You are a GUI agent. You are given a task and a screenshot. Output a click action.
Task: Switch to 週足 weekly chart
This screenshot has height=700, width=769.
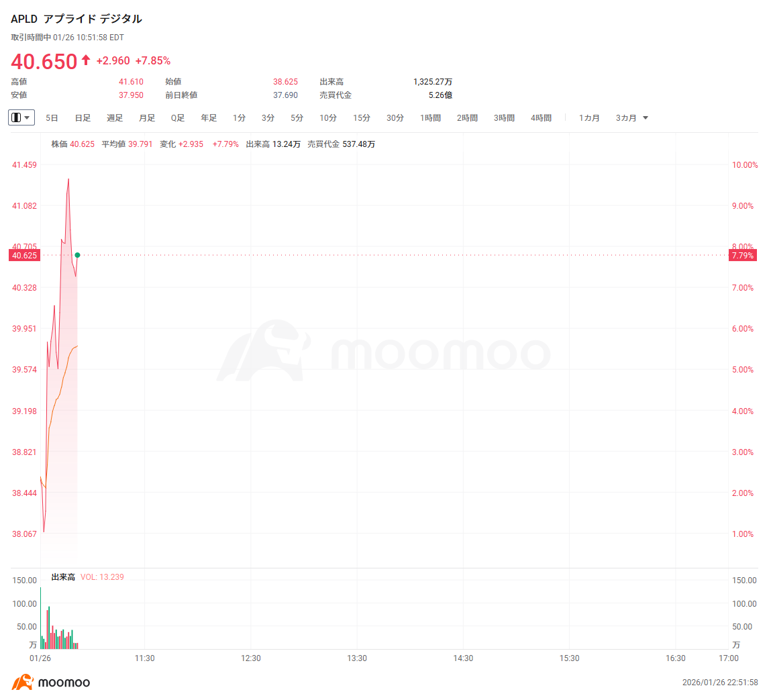(x=115, y=118)
